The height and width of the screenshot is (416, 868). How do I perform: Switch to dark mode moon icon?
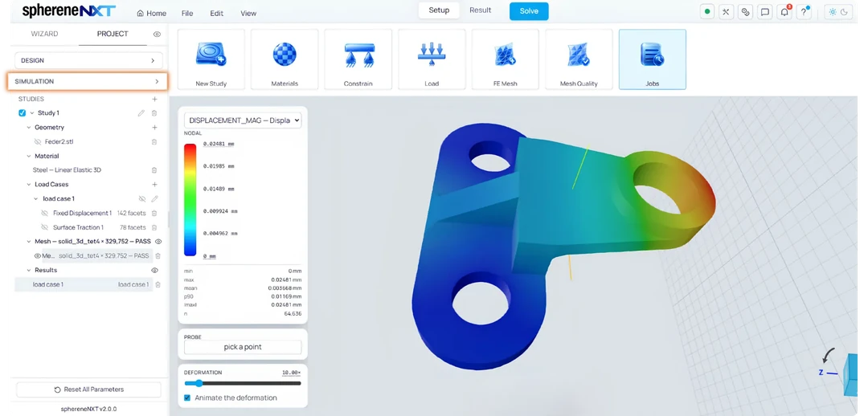[844, 11]
